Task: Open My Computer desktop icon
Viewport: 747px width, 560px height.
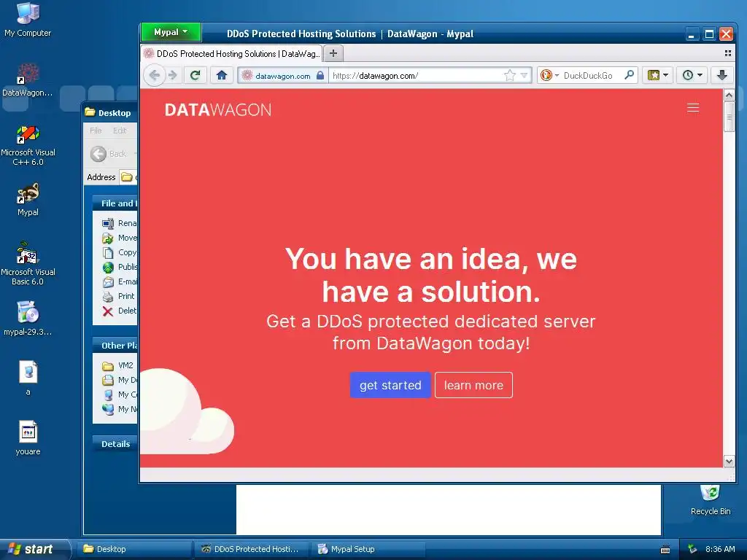Action: pos(28,20)
